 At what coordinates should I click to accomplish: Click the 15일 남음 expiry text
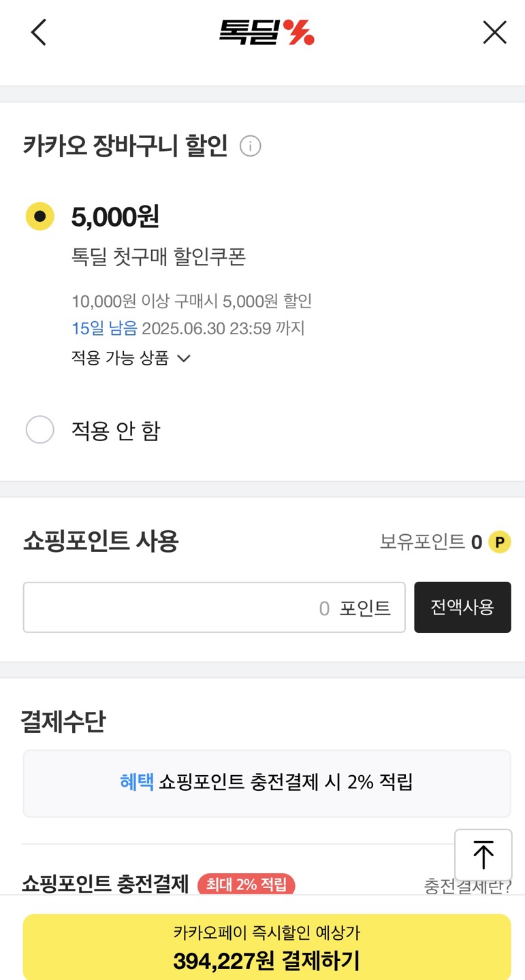click(x=104, y=329)
